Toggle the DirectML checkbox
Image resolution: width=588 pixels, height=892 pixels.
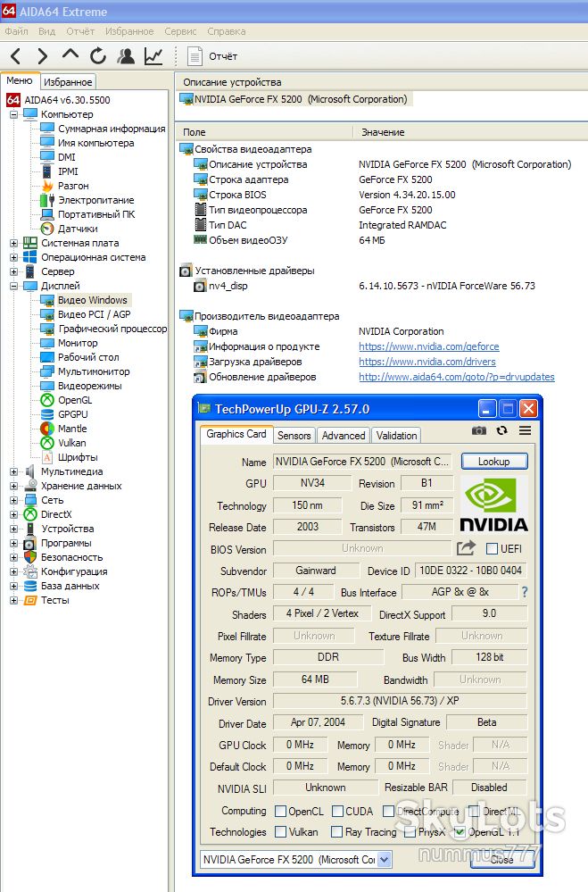tap(475, 811)
